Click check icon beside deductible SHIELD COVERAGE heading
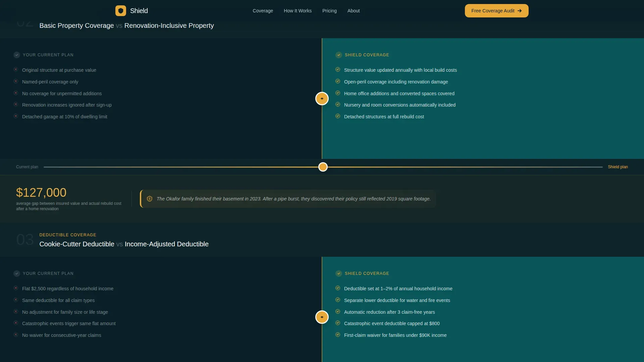 tap(339, 274)
